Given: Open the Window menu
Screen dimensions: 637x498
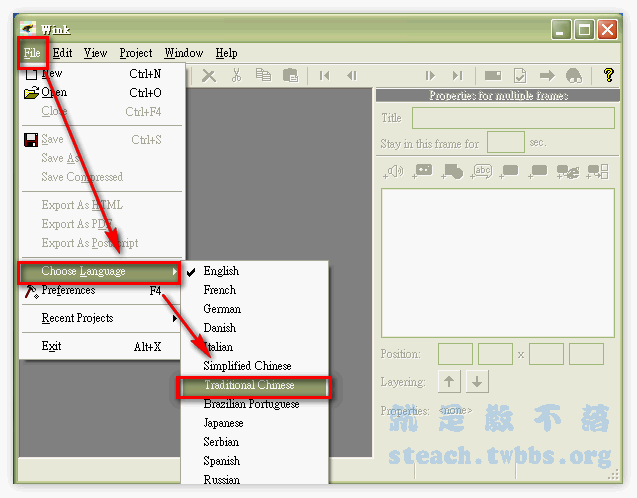Looking at the screenshot, I should pos(184,53).
